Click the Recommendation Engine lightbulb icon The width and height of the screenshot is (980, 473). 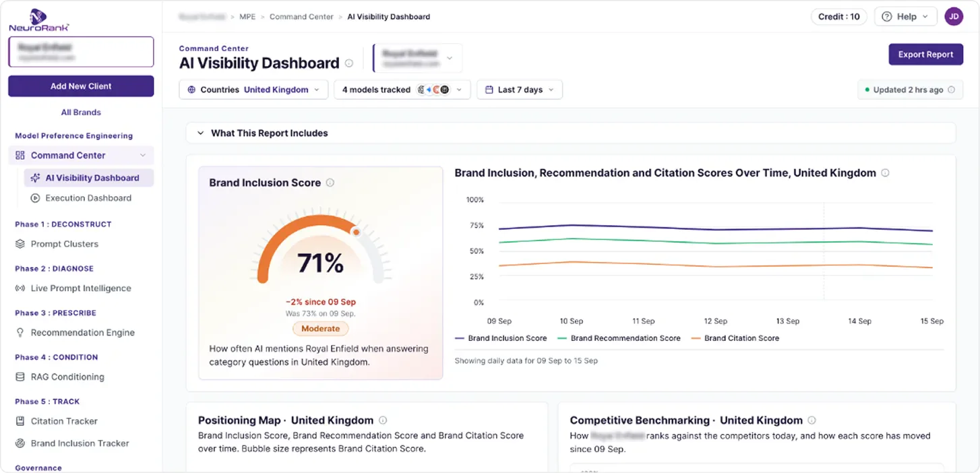coord(20,333)
